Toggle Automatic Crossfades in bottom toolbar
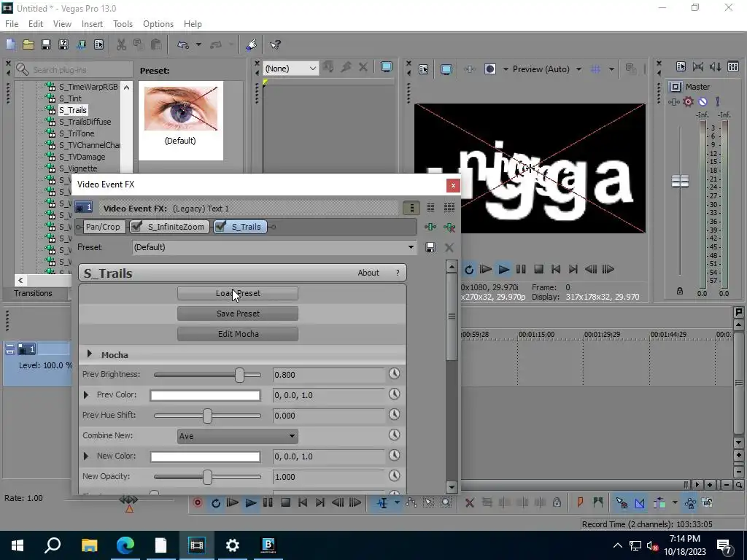Screen dimensions: 747x560 coord(639,503)
